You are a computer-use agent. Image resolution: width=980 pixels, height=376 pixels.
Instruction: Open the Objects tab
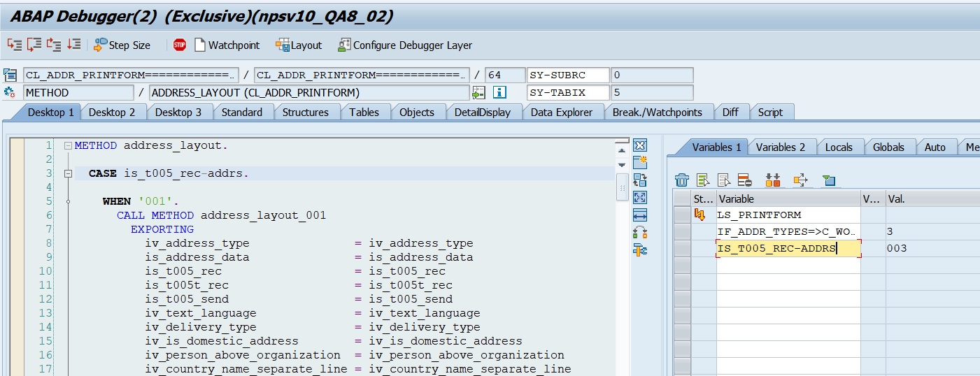(417, 112)
